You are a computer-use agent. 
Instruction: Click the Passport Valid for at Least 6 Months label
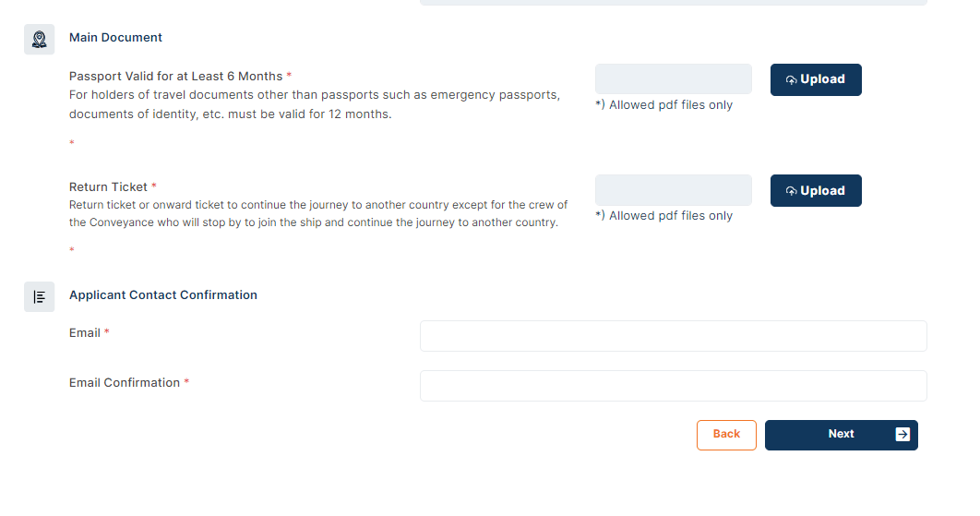pyautogui.click(x=175, y=77)
